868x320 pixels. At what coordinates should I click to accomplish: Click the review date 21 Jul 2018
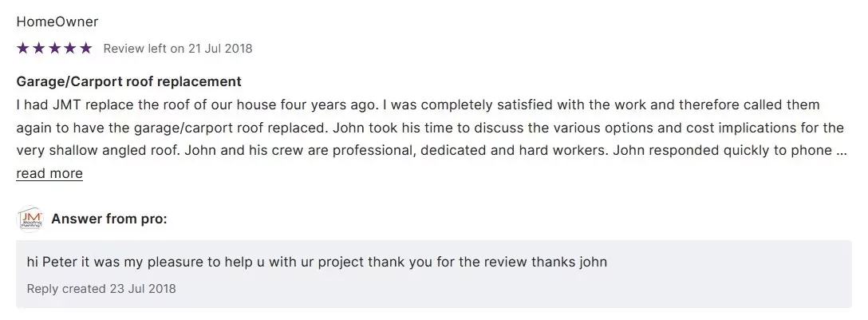[219, 49]
